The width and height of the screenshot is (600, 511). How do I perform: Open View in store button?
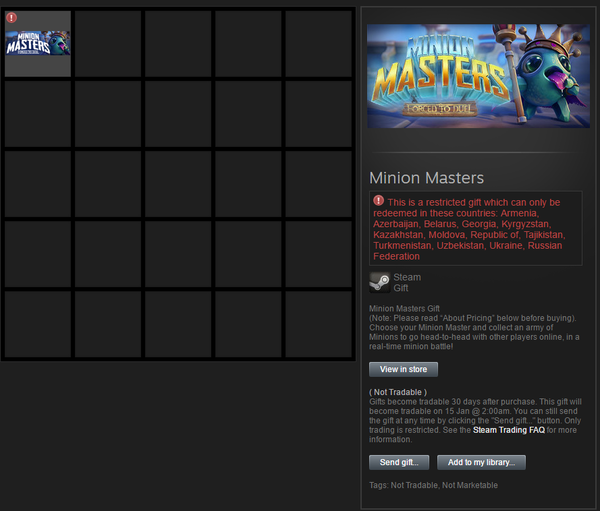point(403,369)
